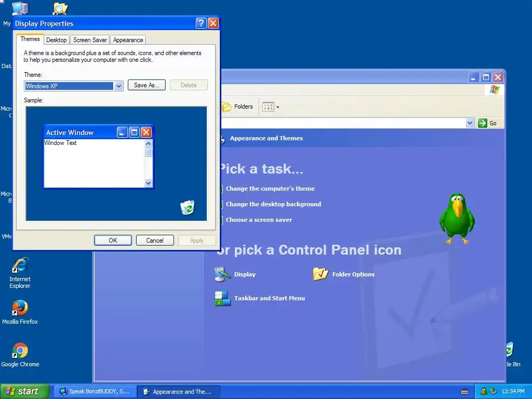Screen dimensions: 532x399
Task: Switch to the Desktop tab
Action: coord(56,40)
